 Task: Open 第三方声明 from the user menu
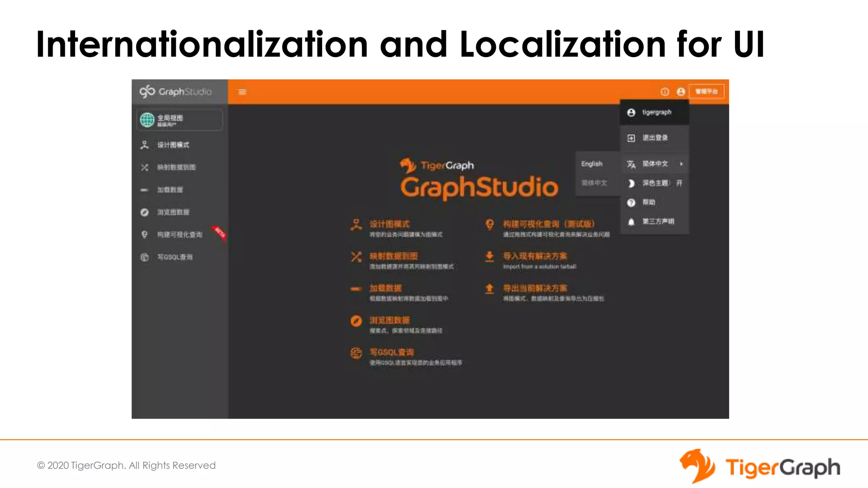[x=654, y=222]
